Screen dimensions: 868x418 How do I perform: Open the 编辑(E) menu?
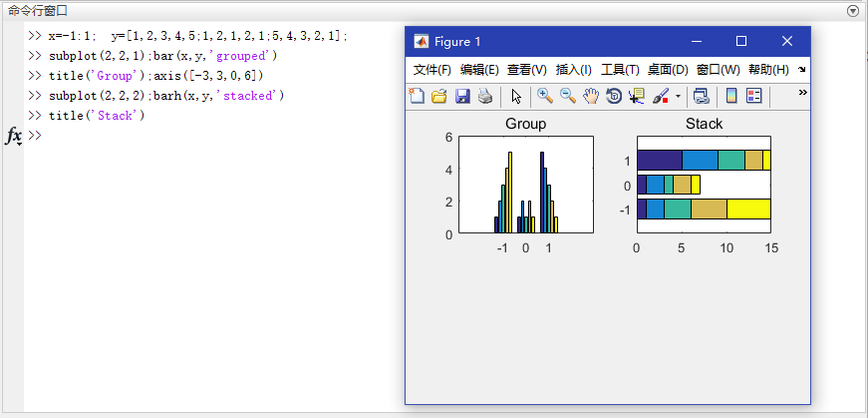[479, 70]
